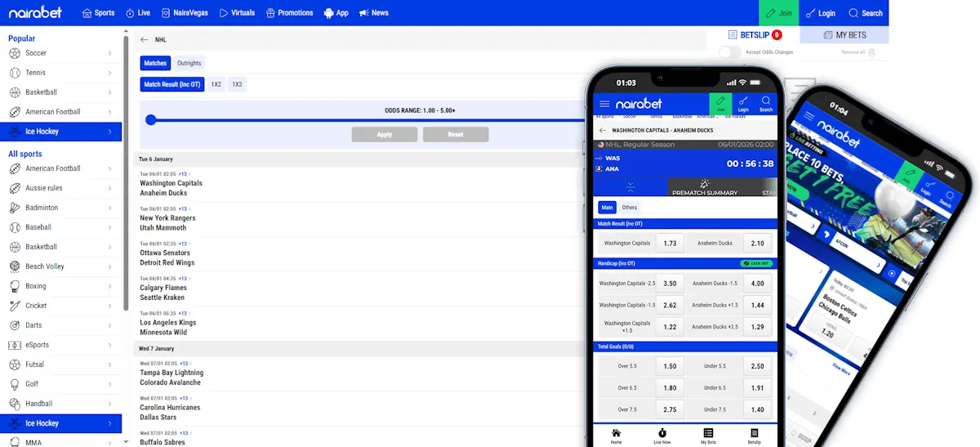Click the grey Reset button
980x447 pixels.
tap(456, 134)
